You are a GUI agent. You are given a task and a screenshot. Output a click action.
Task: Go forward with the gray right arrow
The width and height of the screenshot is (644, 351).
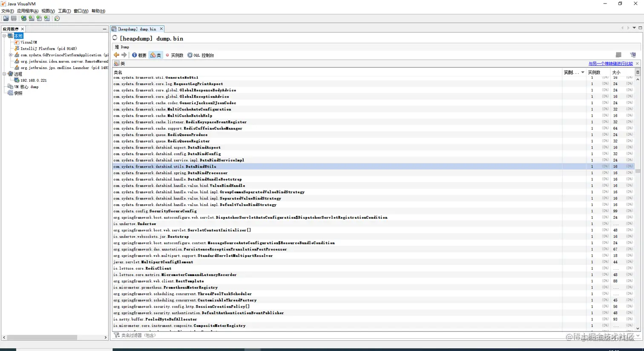[124, 55]
